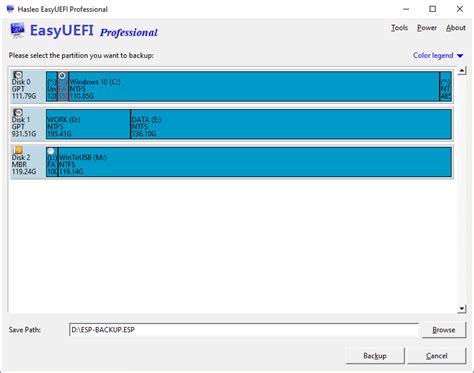Select the Disk 2 (L:) partition radio button
The height and width of the screenshot is (373, 474).
[x=51, y=151]
